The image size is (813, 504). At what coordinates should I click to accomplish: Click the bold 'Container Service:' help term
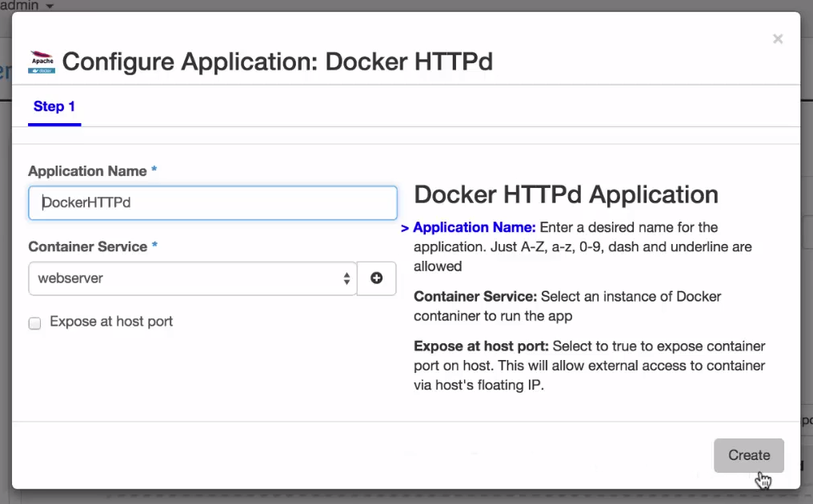[475, 296]
